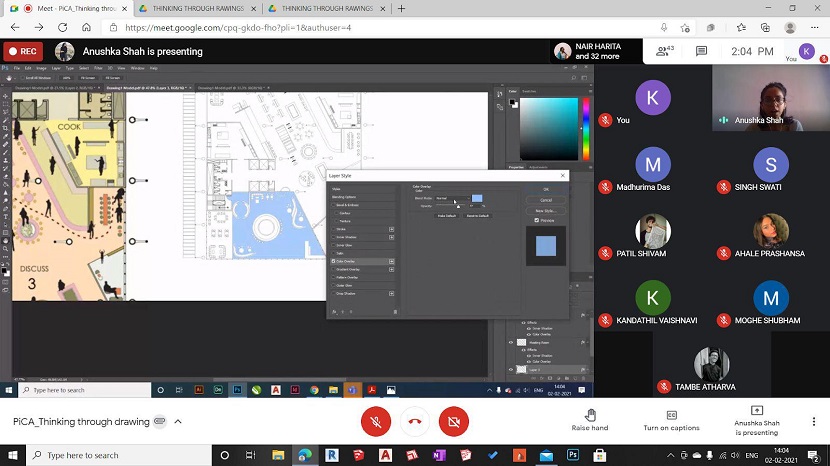Select Blending Options in Layer Style list
Screen dimensions: 830x466
point(345,197)
